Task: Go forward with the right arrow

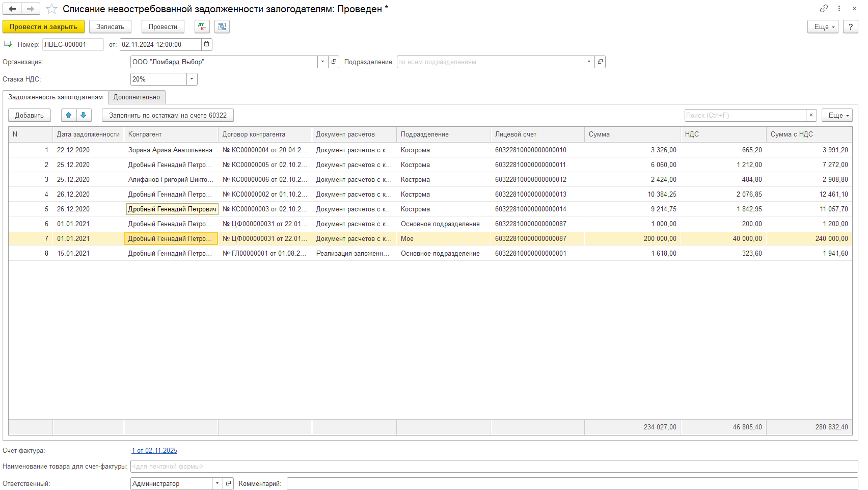Action: point(31,9)
